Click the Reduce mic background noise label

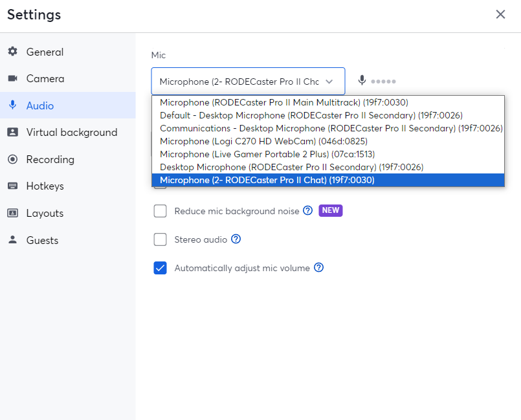coord(237,212)
